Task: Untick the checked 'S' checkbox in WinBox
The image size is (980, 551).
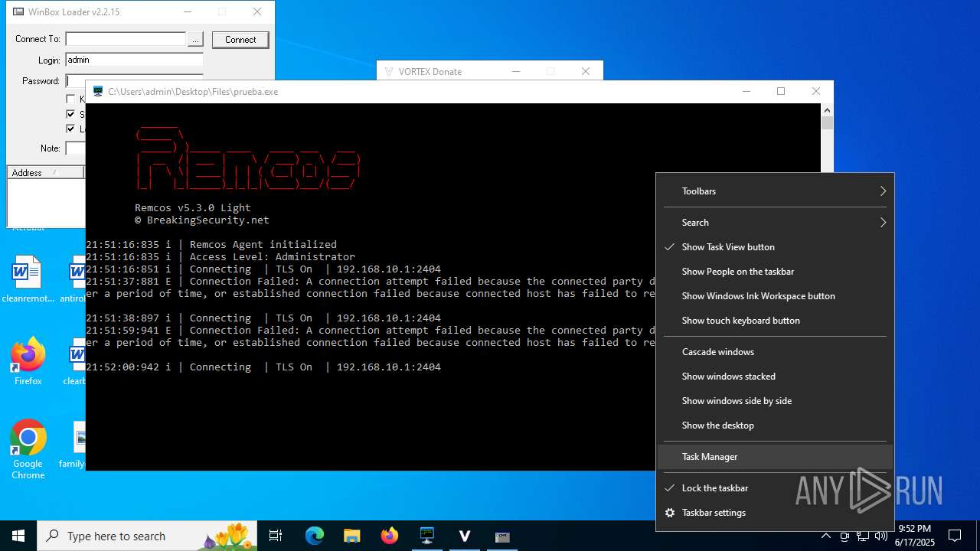Action: 70,114
